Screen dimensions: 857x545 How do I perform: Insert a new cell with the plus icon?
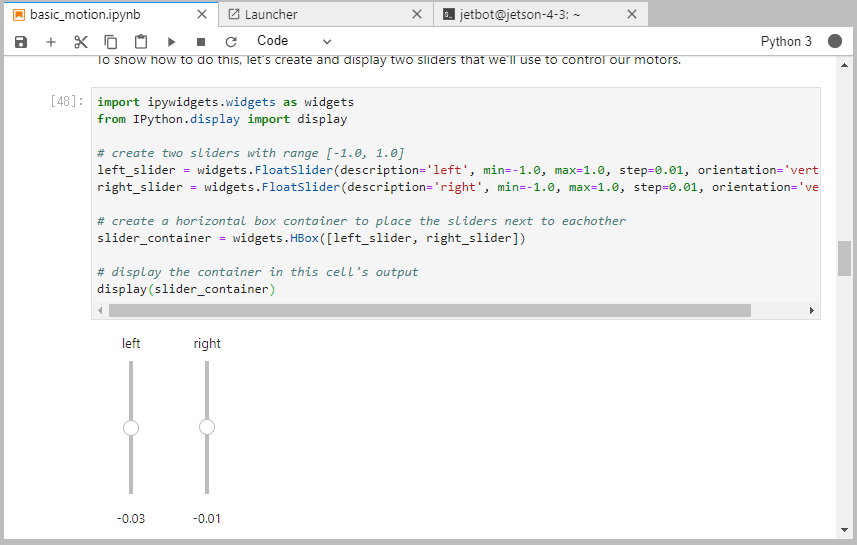click(x=51, y=42)
